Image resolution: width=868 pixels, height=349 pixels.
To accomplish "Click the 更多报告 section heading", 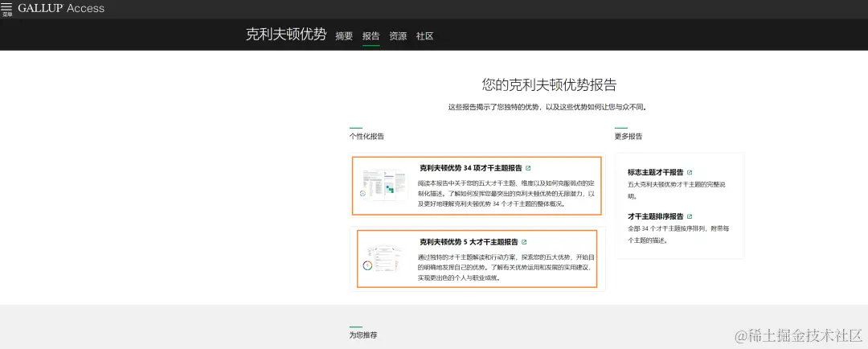I will coord(628,136).
